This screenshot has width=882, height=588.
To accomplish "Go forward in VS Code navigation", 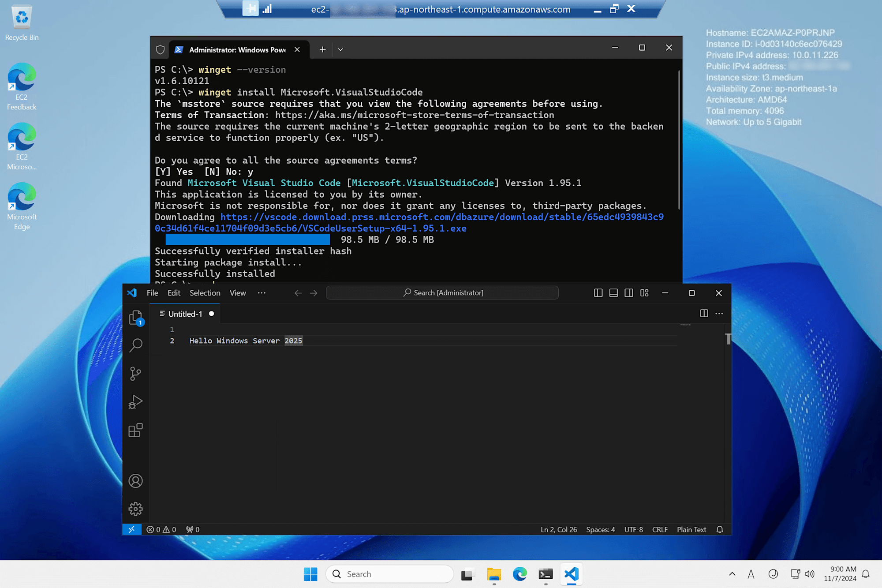I will [x=314, y=293].
